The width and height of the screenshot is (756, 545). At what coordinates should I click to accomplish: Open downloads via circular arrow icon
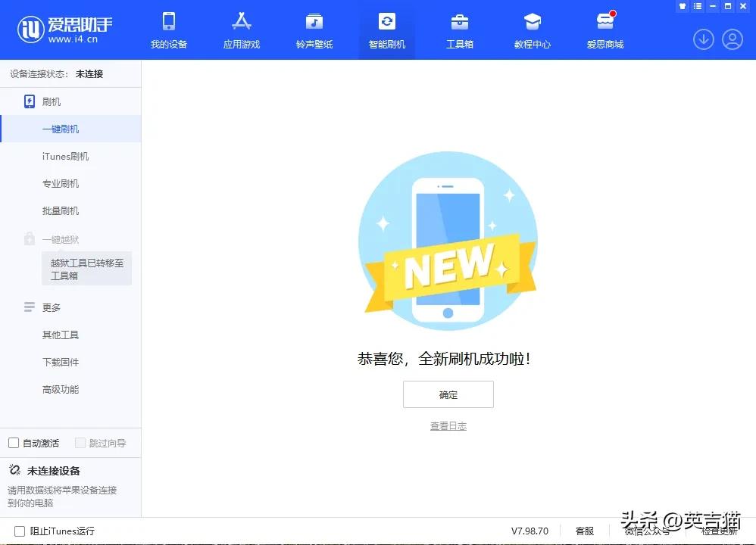click(703, 39)
